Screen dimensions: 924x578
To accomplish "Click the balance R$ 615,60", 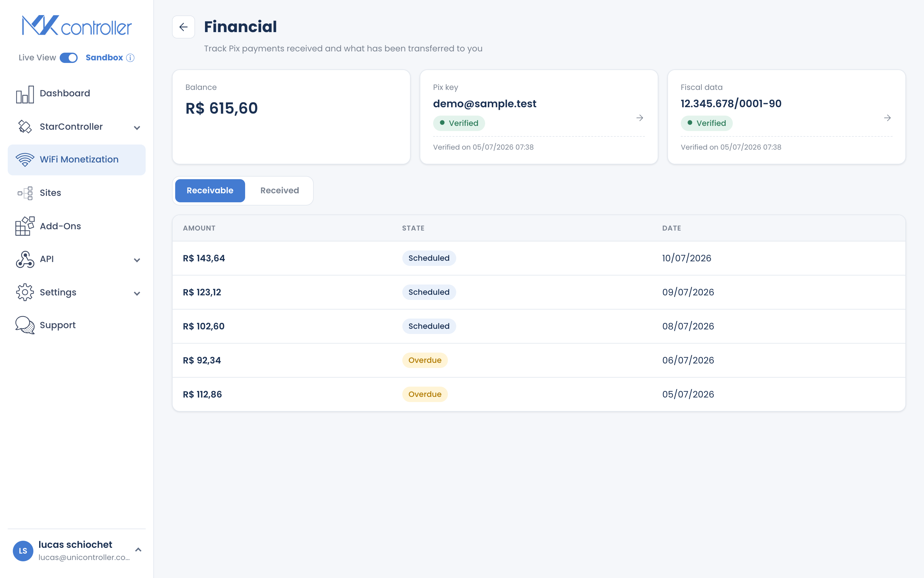I will (x=221, y=108).
